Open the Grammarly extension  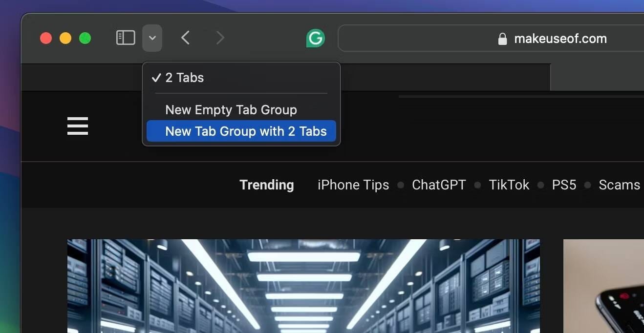coord(315,38)
